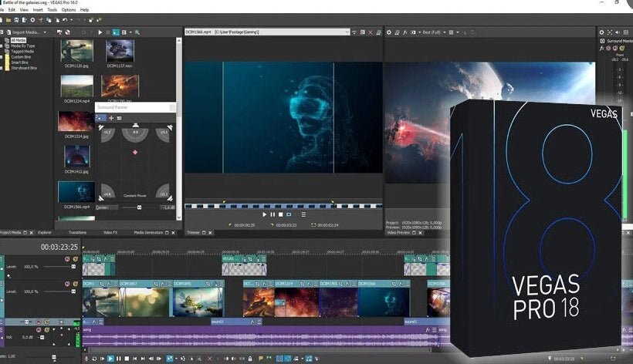633x364 pixels.
Task: Open the Project Media Views dropdown arrow
Action: [130, 32]
